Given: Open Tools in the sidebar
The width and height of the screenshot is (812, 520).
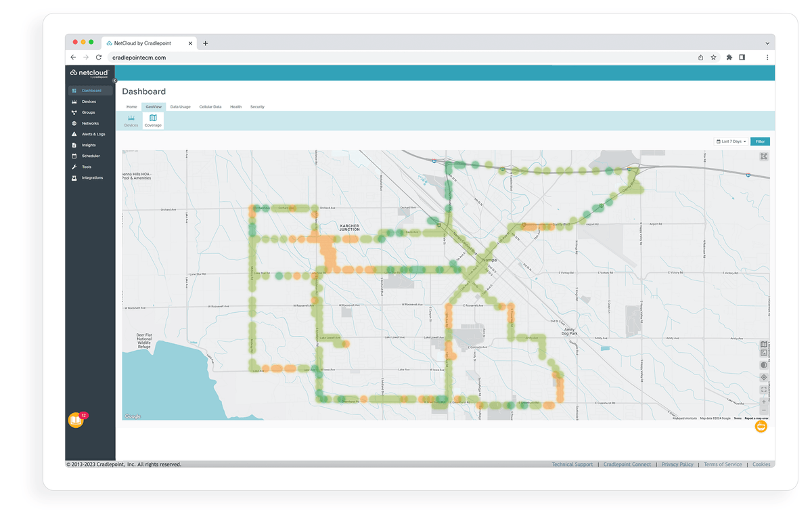Looking at the screenshot, I should pyautogui.click(x=90, y=167).
